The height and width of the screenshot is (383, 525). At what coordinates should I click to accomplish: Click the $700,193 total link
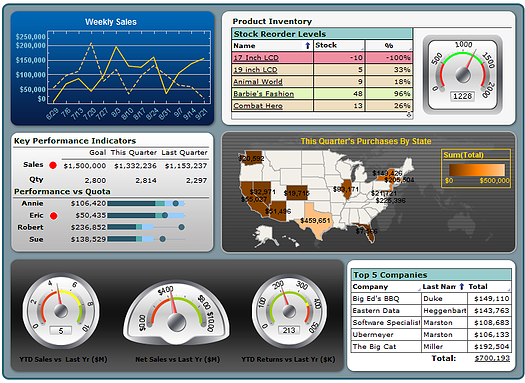(492, 358)
